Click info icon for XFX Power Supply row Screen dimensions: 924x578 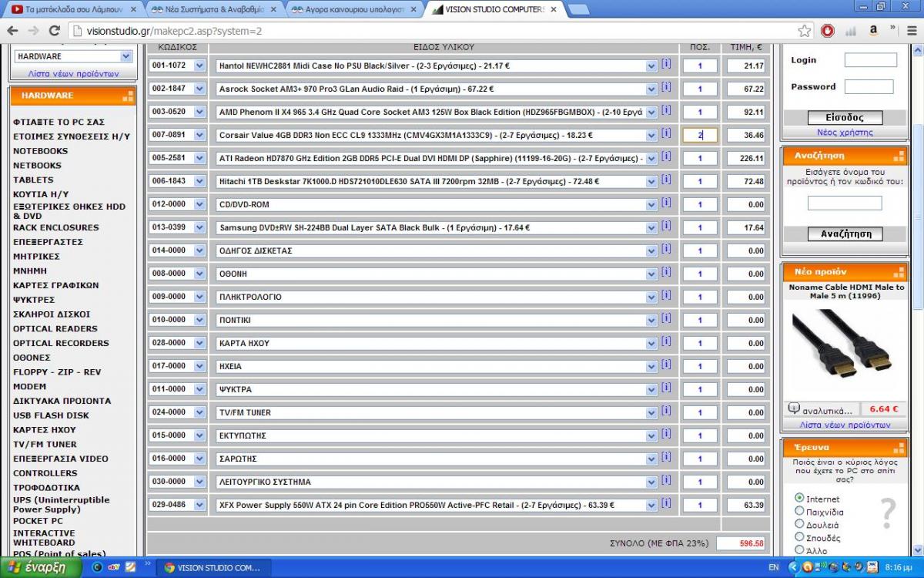[666, 503]
